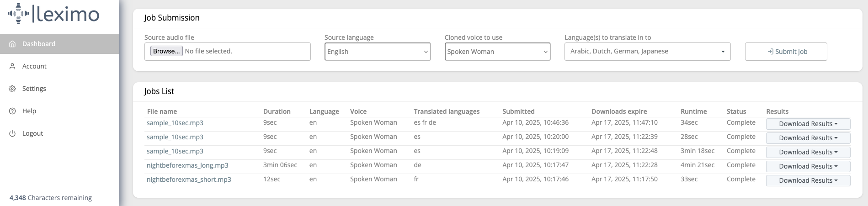Viewport: 868px width, 206px height.
Task: Click the Job Submission heading
Action: [x=172, y=18]
